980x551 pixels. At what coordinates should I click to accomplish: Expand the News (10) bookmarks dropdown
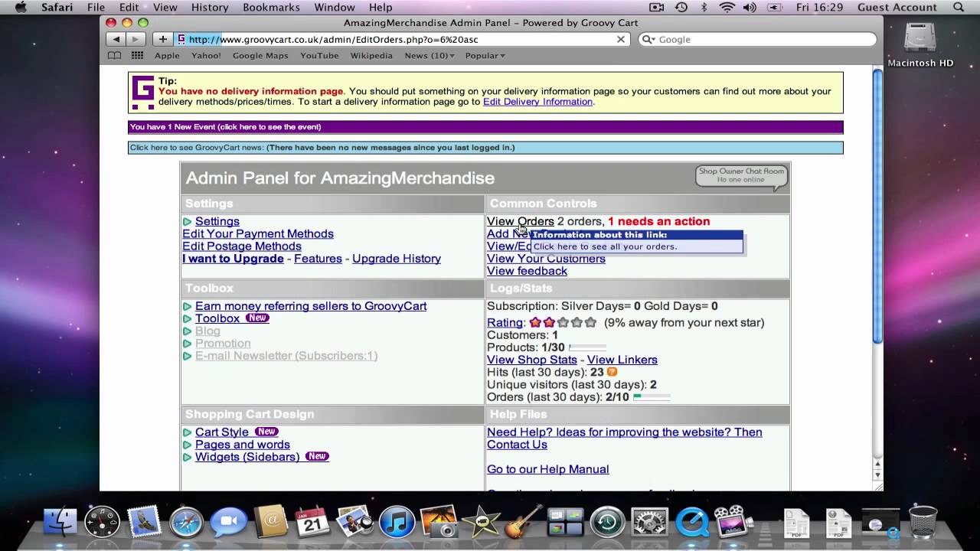[430, 56]
